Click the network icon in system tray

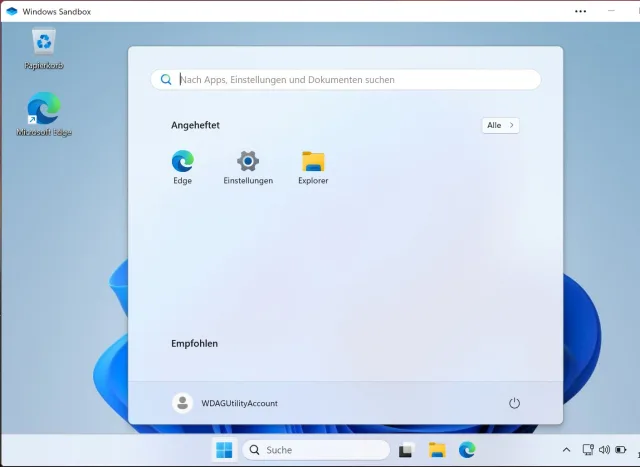[x=588, y=450]
